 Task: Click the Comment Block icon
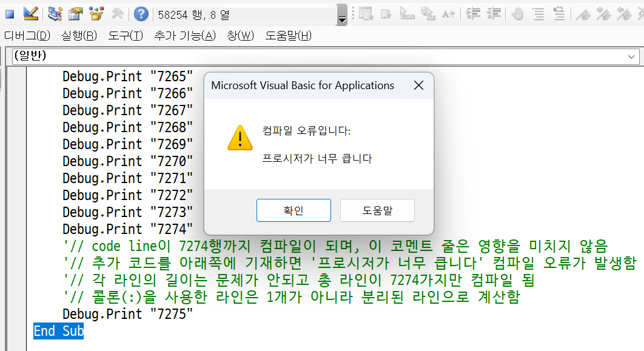click(x=538, y=15)
